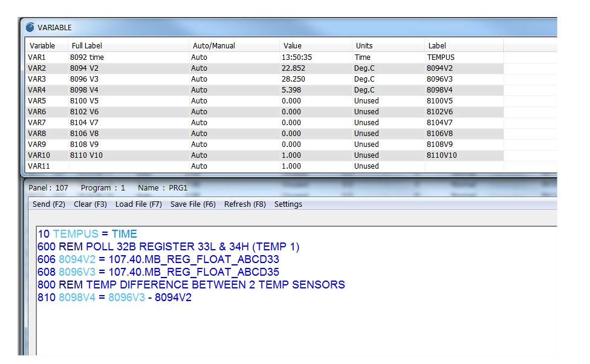Click the VARIABLE window title icon
The width and height of the screenshot is (590, 364).
point(30,27)
